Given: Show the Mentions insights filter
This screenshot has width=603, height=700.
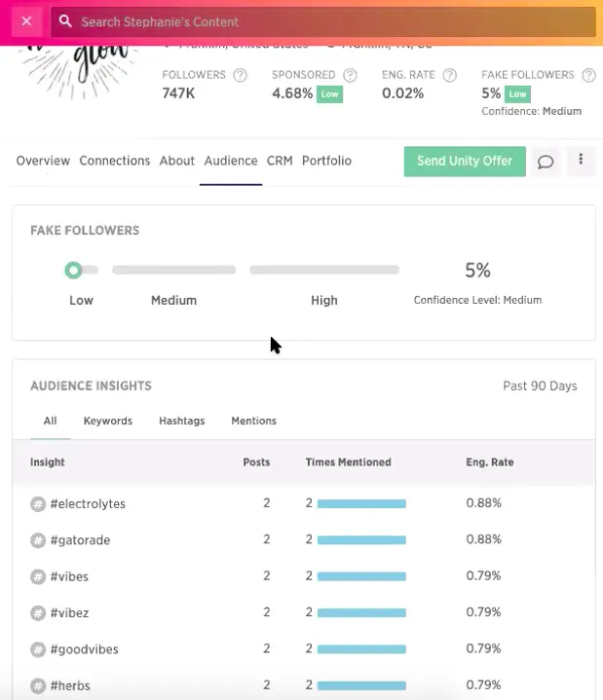Looking at the screenshot, I should [253, 421].
